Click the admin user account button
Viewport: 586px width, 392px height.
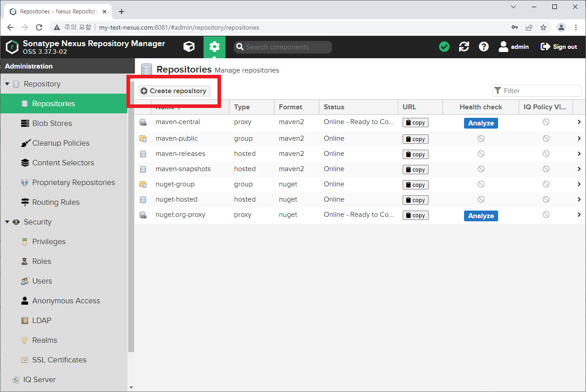point(514,47)
